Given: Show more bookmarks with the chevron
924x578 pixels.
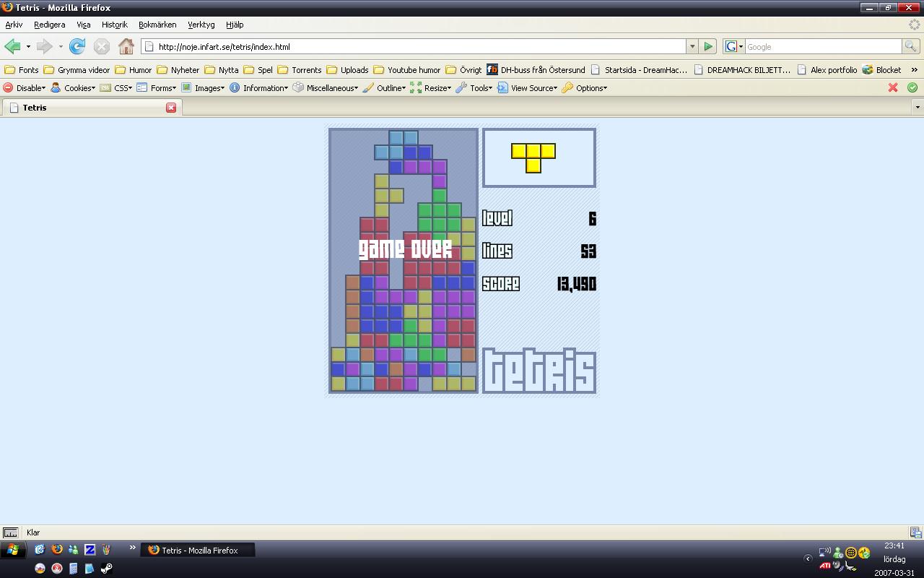Looking at the screenshot, I should 914,70.
